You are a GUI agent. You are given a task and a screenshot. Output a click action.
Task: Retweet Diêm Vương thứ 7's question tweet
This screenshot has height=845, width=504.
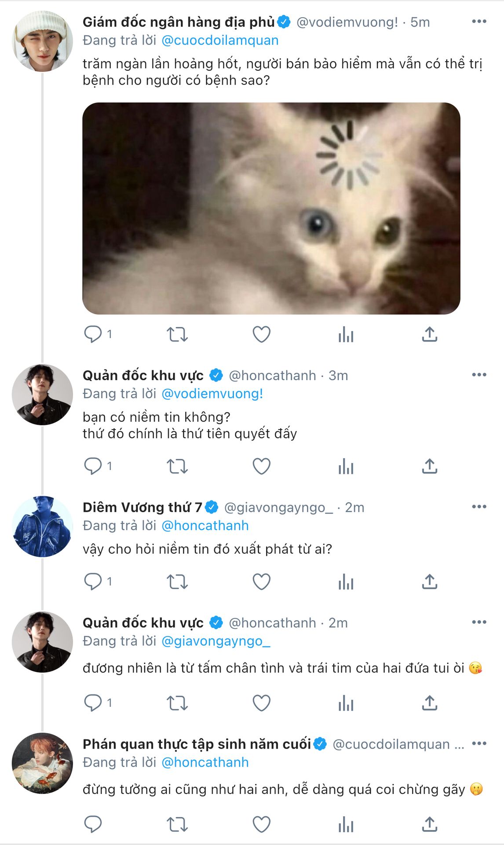click(177, 582)
